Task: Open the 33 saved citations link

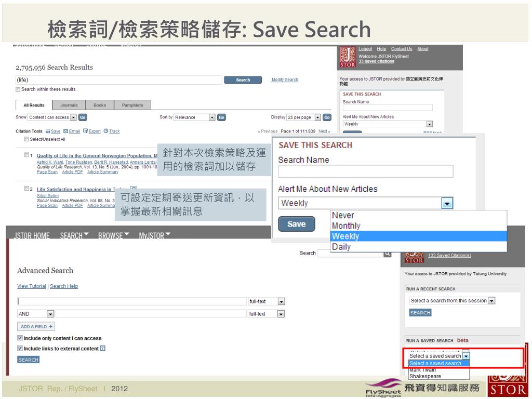Action: coord(376,61)
